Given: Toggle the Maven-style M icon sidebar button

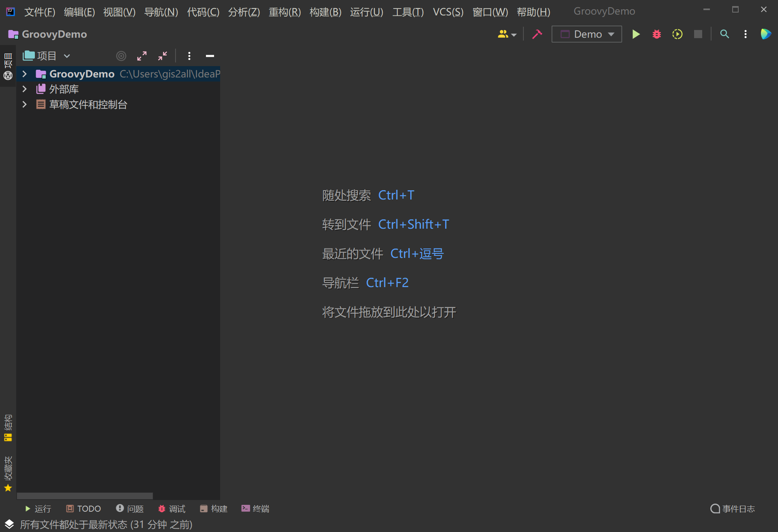Looking at the screenshot, I should tap(8, 76).
